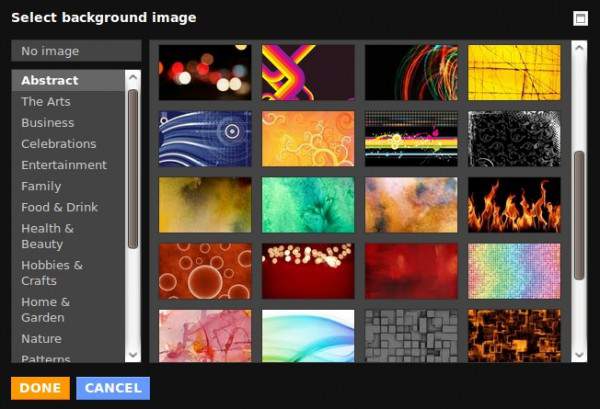Image resolution: width=600 pixels, height=409 pixels.
Task: Select the teal green watercolor thumbnail
Action: (308, 205)
